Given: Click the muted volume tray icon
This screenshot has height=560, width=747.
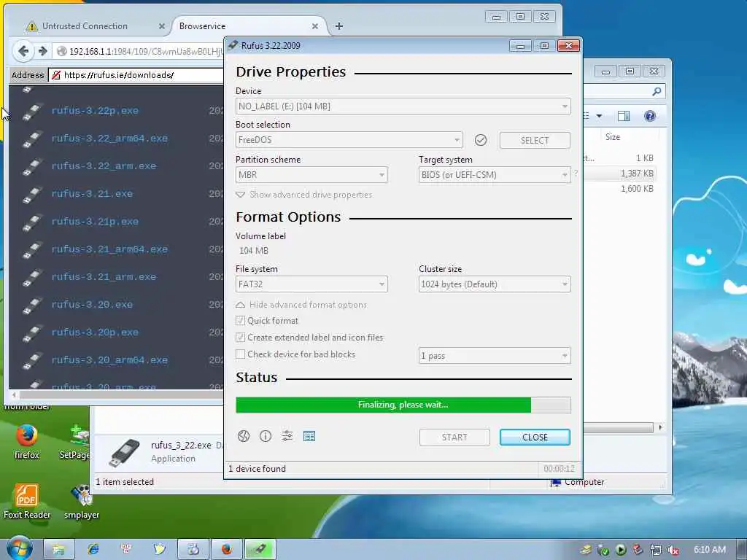Looking at the screenshot, I should [673, 550].
